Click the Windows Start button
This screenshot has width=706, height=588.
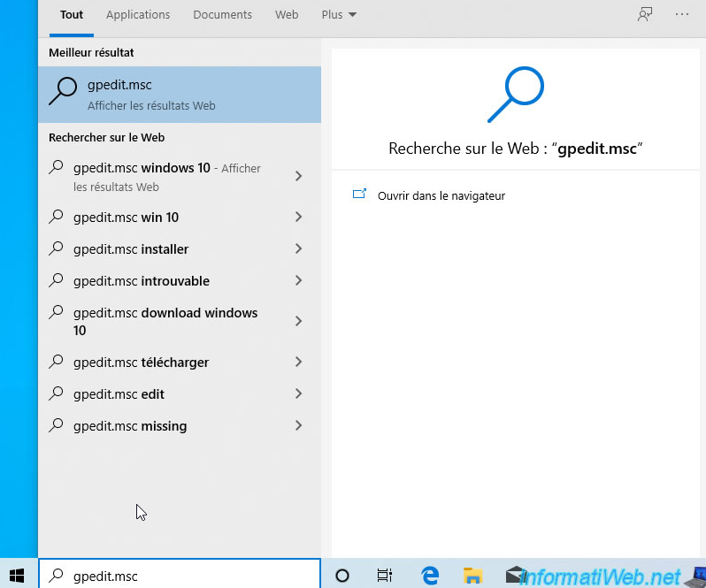coord(18,575)
